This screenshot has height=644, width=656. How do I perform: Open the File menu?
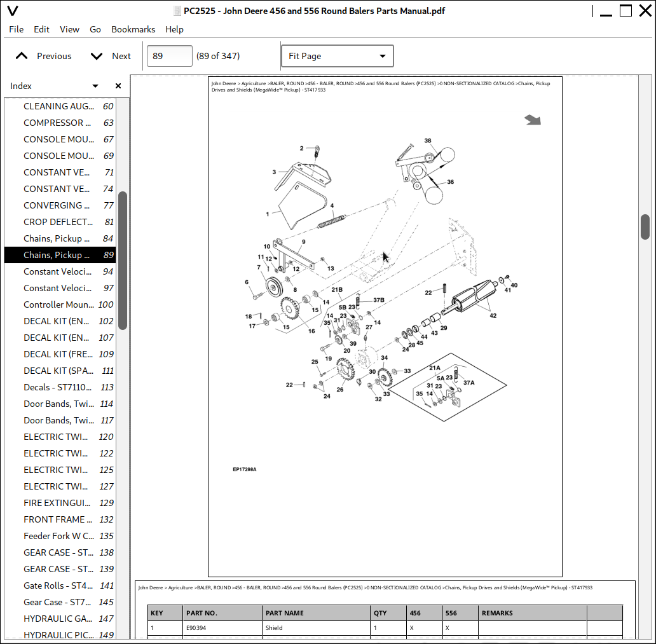pos(17,29)
